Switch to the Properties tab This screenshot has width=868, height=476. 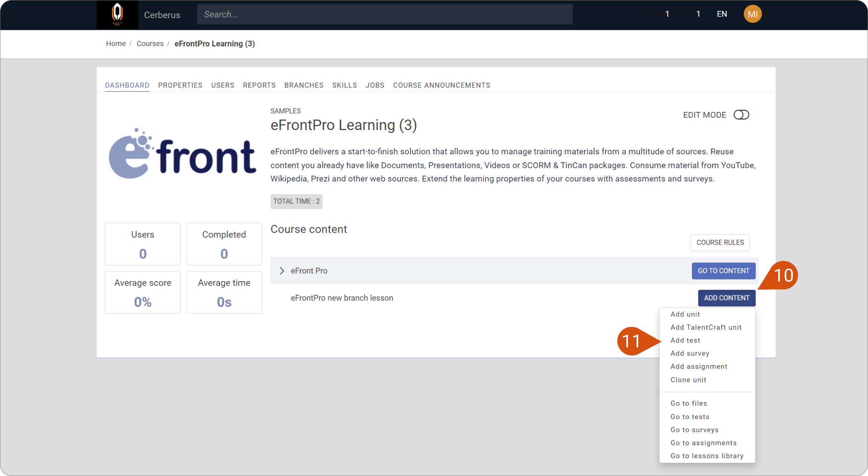[x=180, y=85]
